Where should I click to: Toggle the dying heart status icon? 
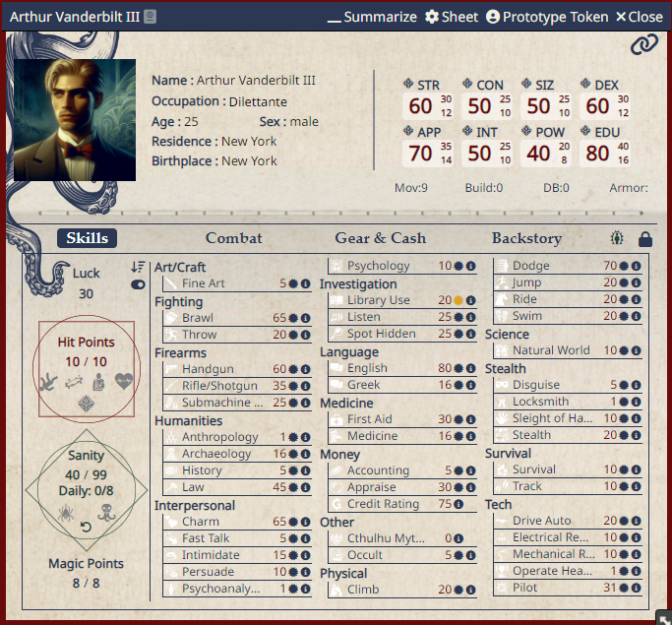pyautogui.click(x=124, y=381)
